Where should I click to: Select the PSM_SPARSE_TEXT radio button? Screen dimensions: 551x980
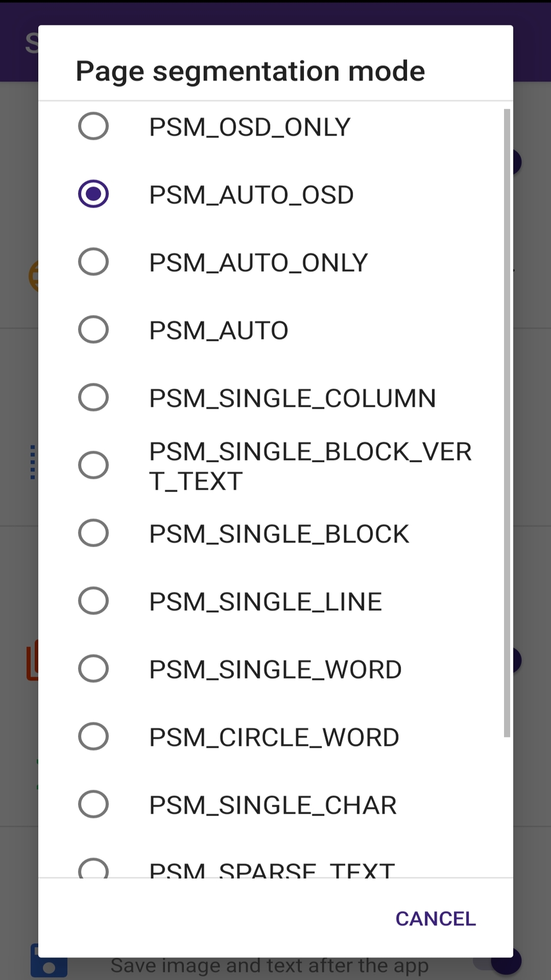tap(93, 869)
